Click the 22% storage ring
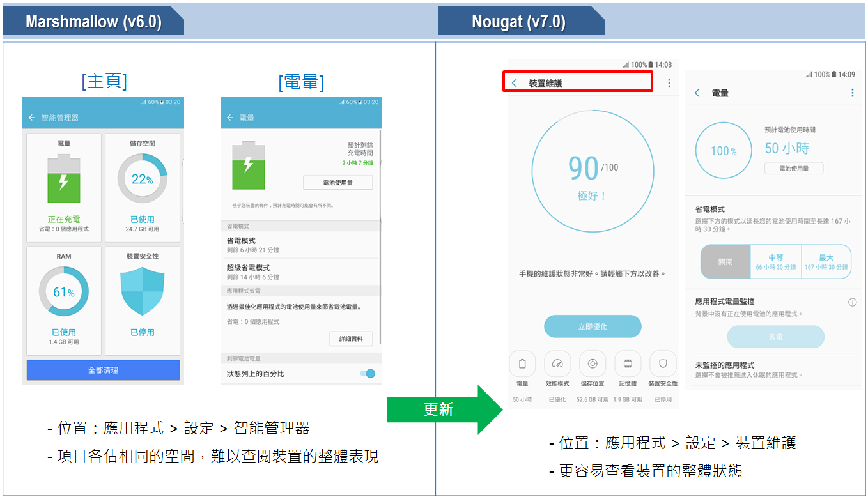 [143, 179]
